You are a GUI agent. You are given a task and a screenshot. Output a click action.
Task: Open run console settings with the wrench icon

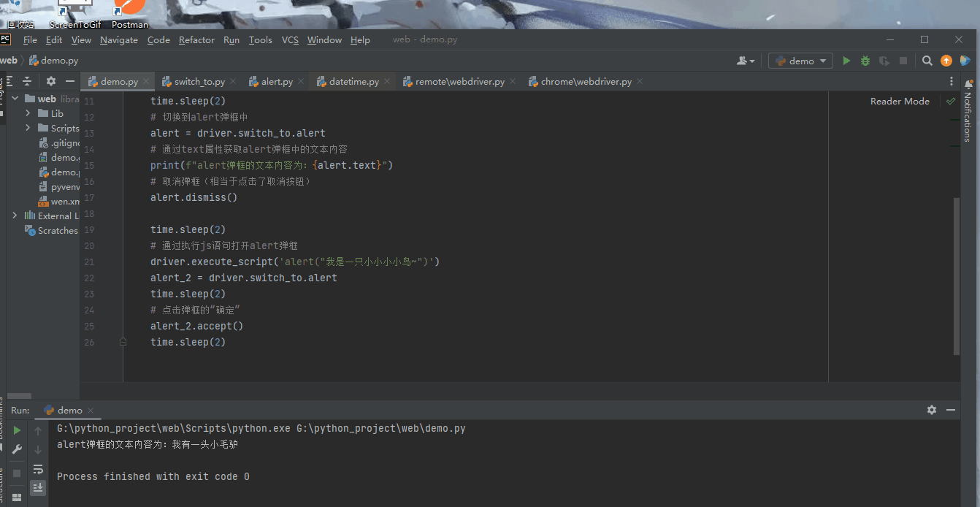pos(17,449)
